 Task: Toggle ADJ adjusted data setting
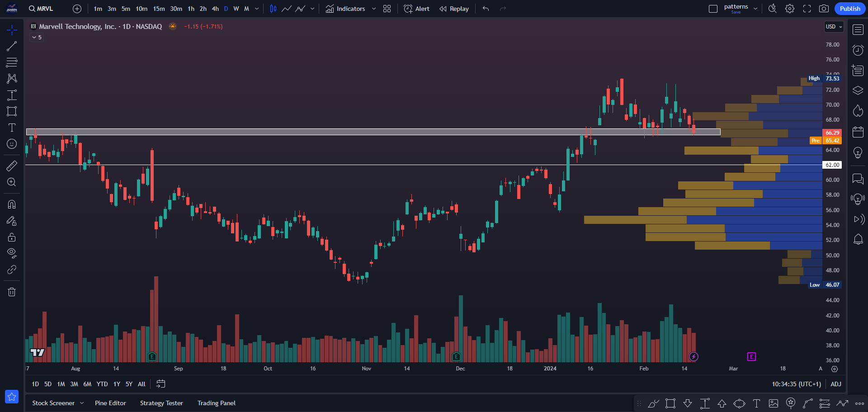[836, 384]
